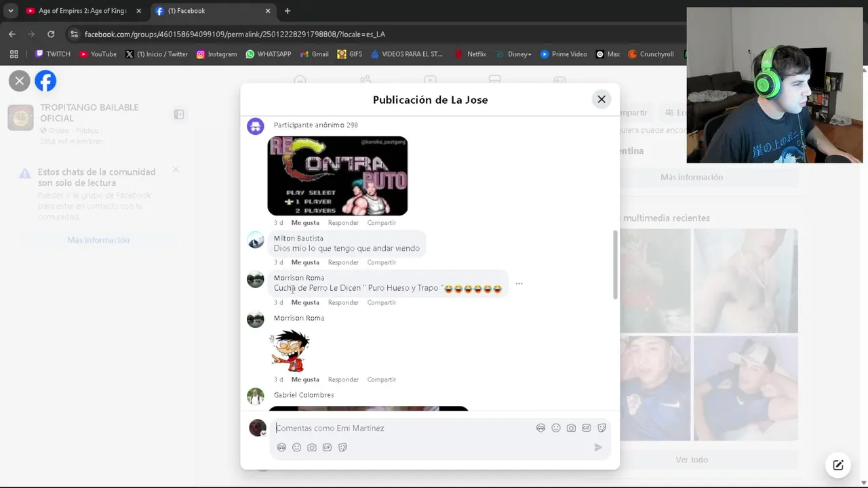Open the Instagram bookmark

click(216, 54)
